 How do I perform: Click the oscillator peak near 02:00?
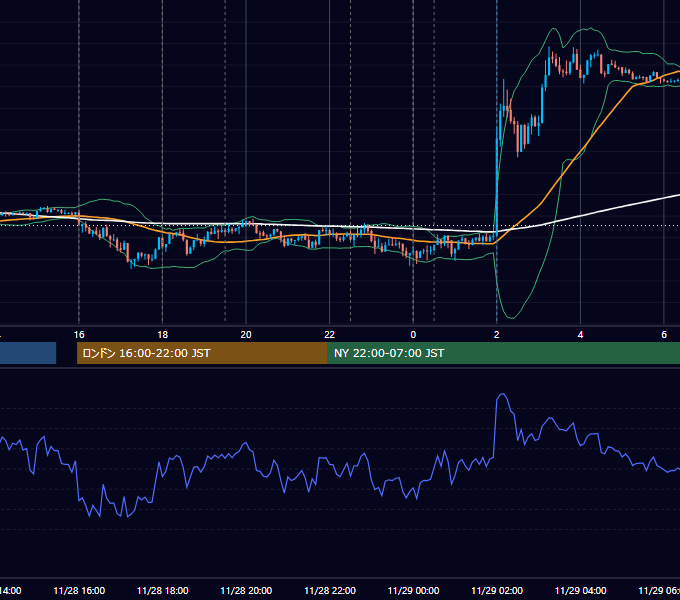pos(503,394)
